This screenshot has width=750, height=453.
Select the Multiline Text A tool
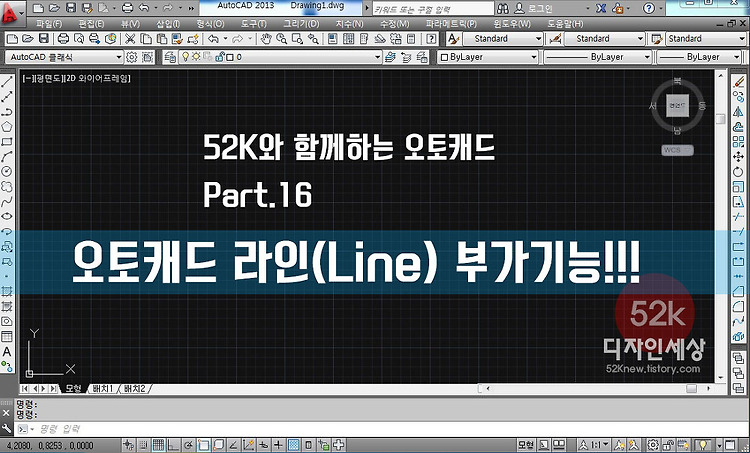coord(7,352)
